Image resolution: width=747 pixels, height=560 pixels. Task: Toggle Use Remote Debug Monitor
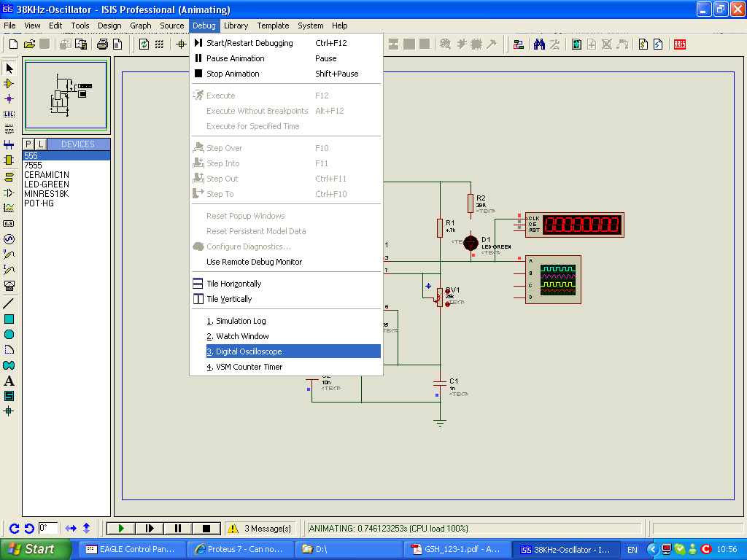[286, 262]
